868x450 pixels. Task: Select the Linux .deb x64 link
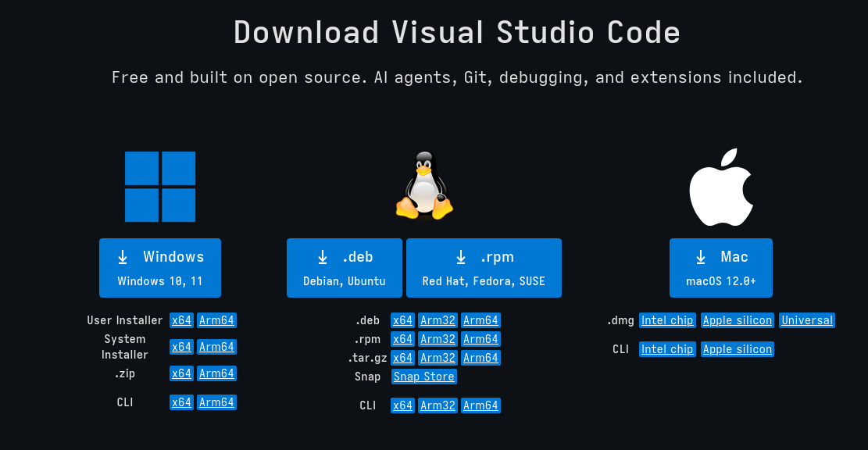tap(402, 320)
